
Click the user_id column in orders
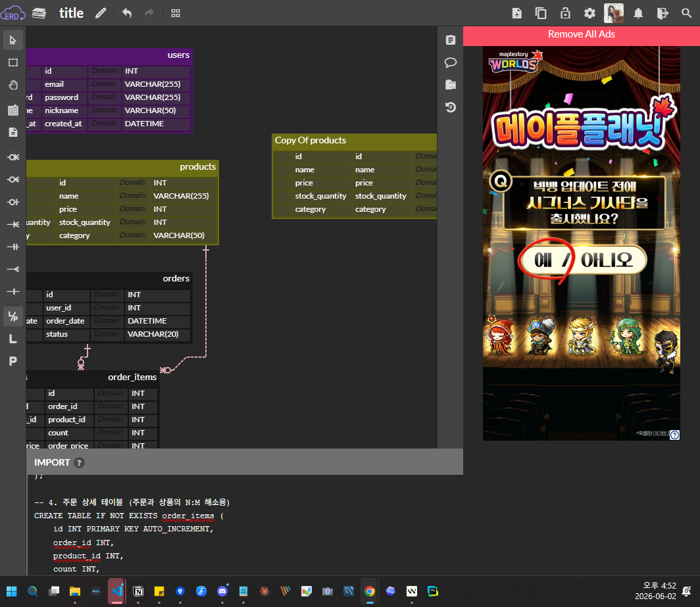[x=59, y=308]
